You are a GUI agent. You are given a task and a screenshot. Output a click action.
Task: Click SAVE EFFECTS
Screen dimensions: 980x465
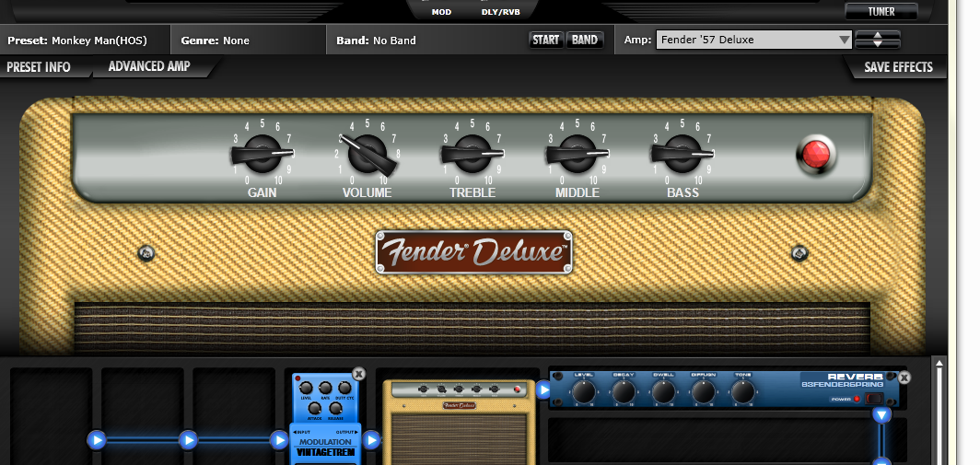898,67
